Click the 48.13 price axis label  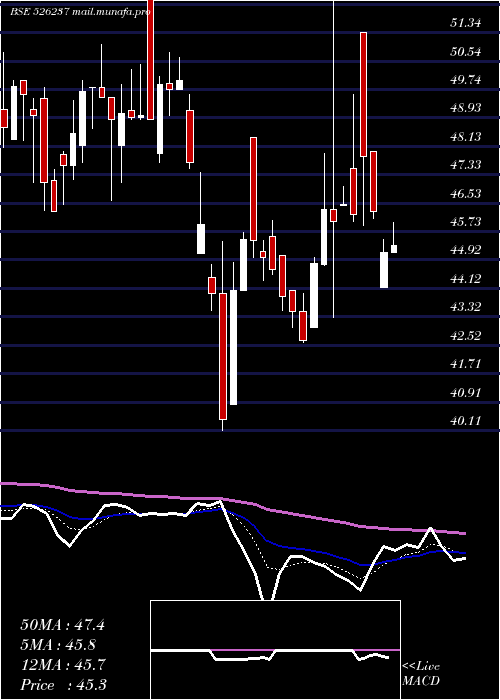click(x=466, y=137)
